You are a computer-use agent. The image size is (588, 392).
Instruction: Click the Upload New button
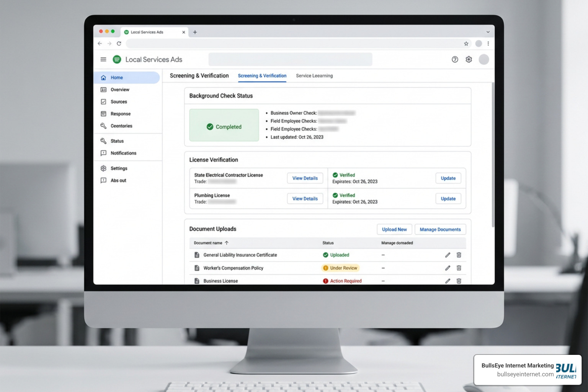tap(394, 229)
